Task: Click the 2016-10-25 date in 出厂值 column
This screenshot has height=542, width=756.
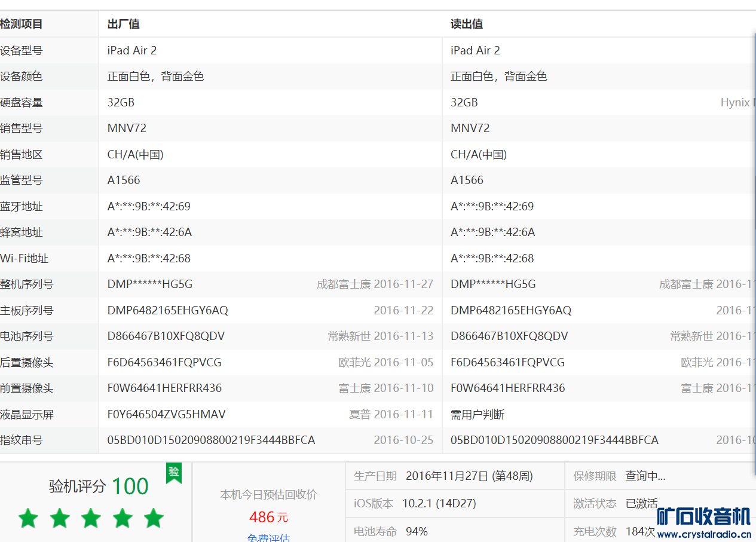Action: click(403, 440)
